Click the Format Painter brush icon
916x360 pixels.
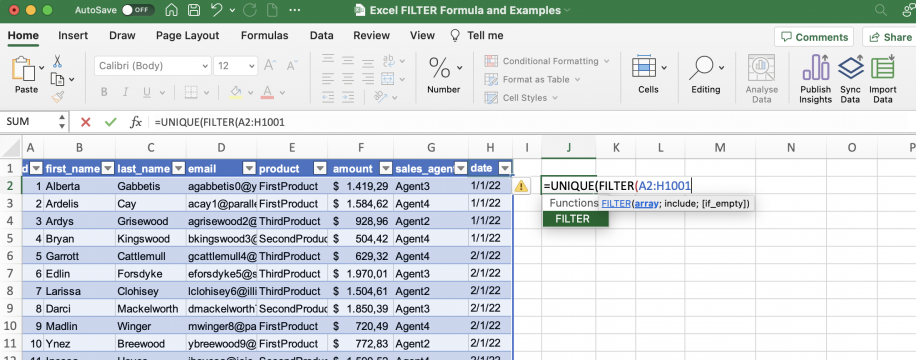pos(57,97)
